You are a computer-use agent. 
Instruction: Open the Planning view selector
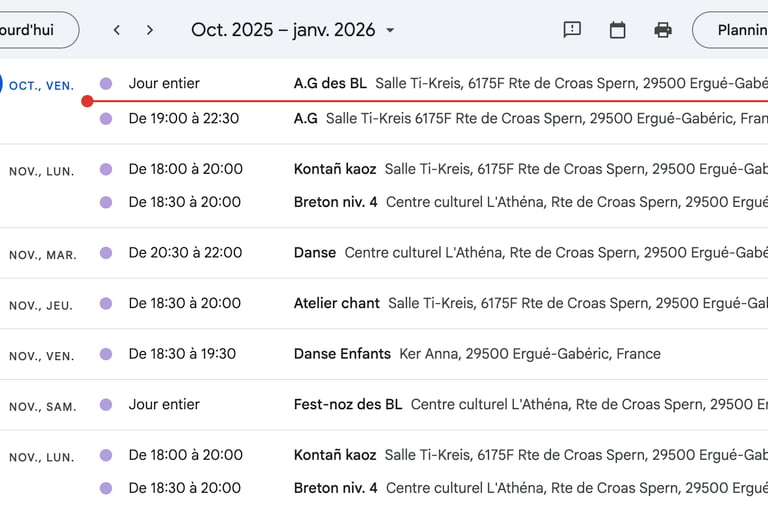[x=735, y=30]
